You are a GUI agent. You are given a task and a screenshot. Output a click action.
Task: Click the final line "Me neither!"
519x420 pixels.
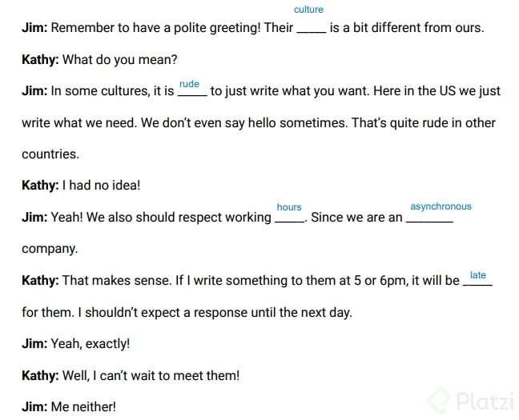[x=83, y=407]
